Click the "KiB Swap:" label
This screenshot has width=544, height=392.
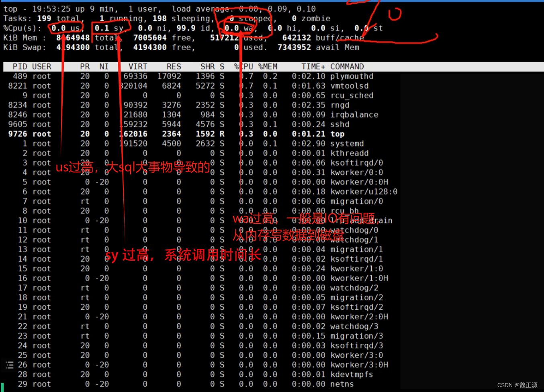(25, 47)
